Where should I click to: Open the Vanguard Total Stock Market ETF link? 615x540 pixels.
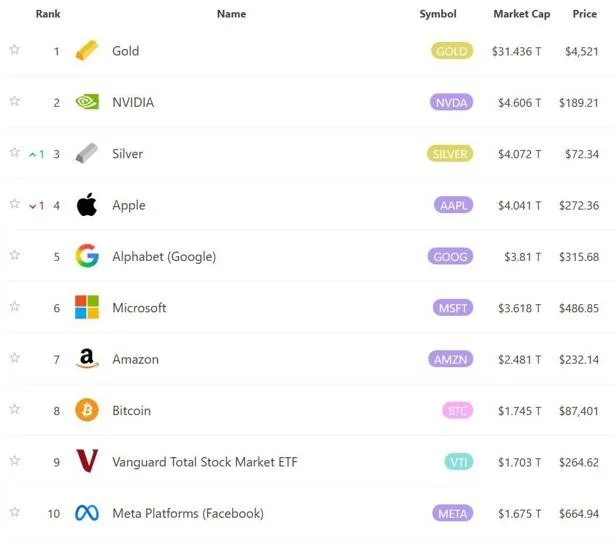point(204,462)
